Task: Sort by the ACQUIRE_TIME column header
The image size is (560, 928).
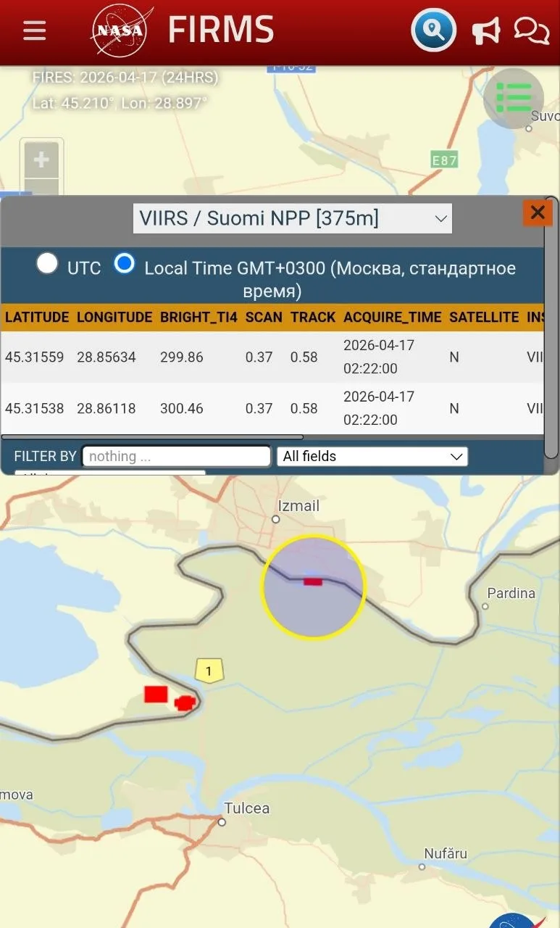Action: pos(392,317)
